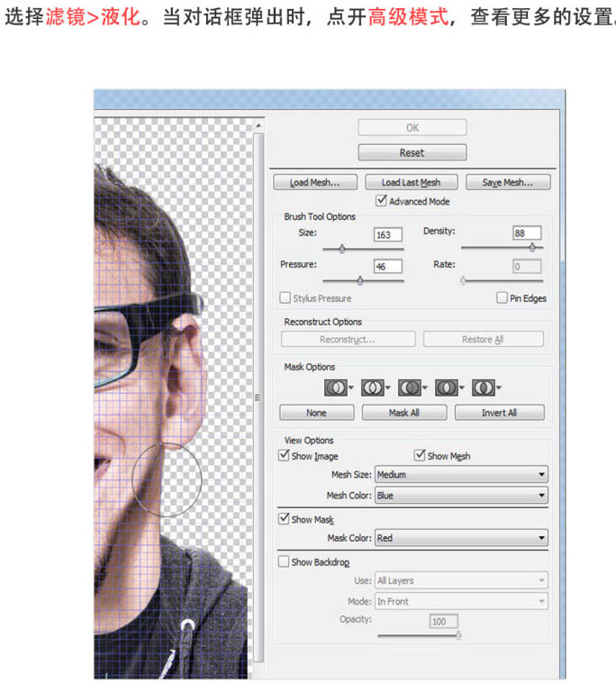This screenshot has width=616, height=684.
Task: Click the OK button
Action: (x=412, y=127)
